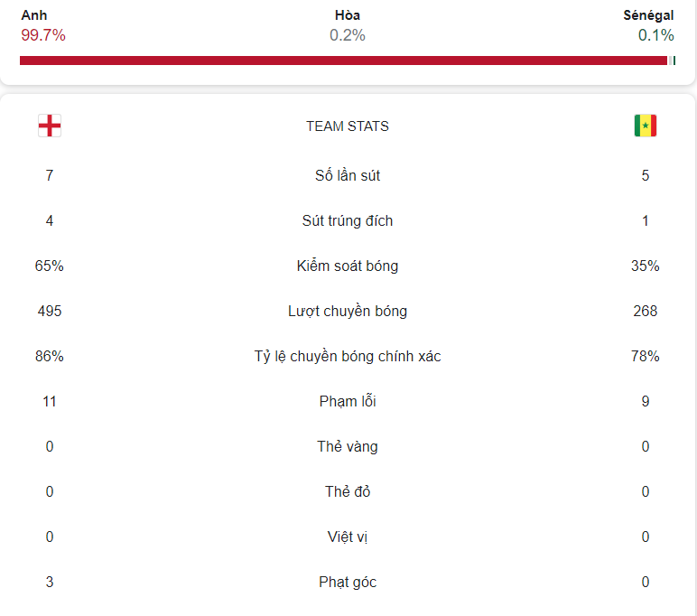This screenshot has height=616, width=697.
Task: Click the Số lần sút stat row
Action: (348, 175)
